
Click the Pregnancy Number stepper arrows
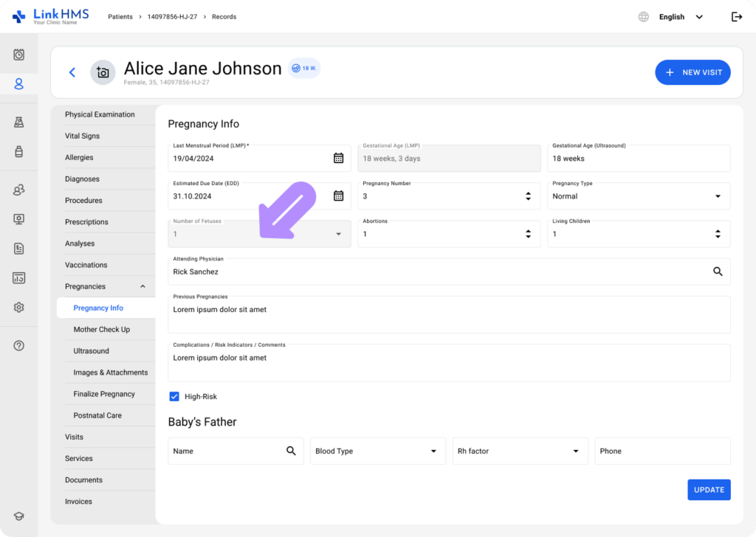point(528,196)
